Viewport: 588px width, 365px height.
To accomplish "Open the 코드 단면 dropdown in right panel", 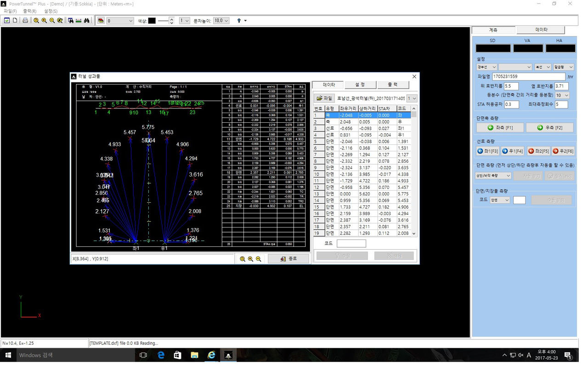I will (499, 200).
